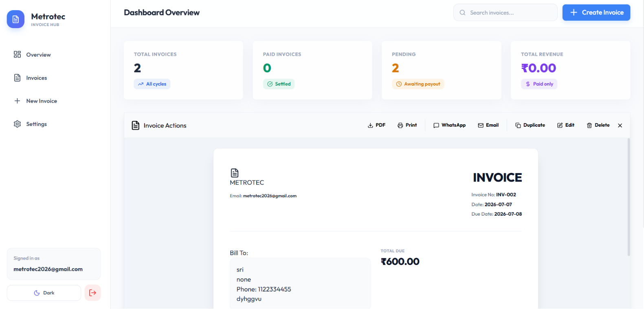Click customer name sri in Bill To
The image size is (644, 309).
pyautogui.click(x=240, y=270)
